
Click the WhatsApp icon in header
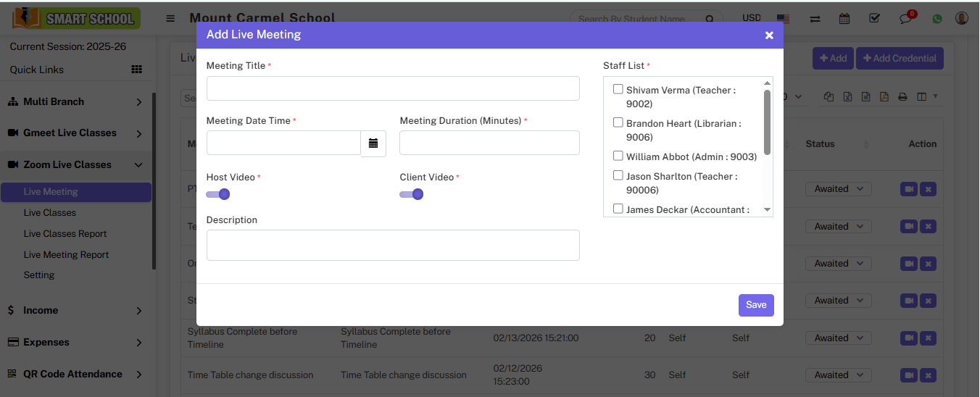pos(937,19)
